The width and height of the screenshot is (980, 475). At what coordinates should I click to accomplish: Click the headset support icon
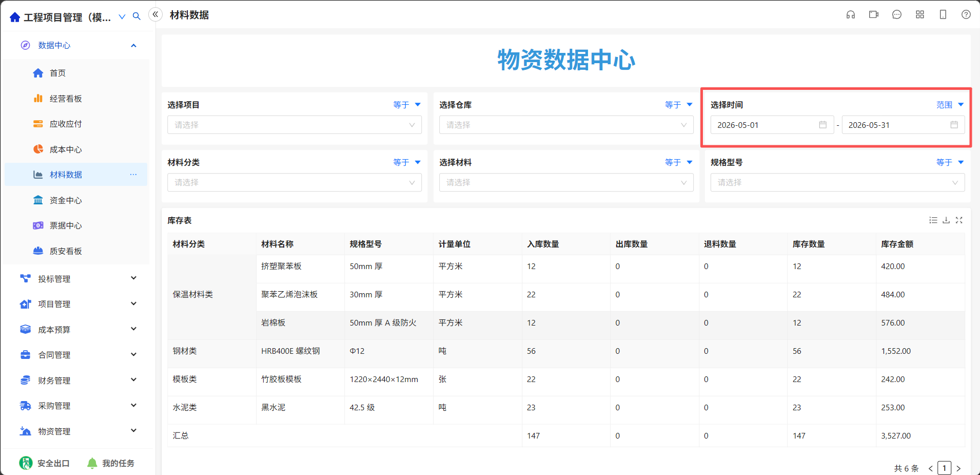(x=851, y=15)
